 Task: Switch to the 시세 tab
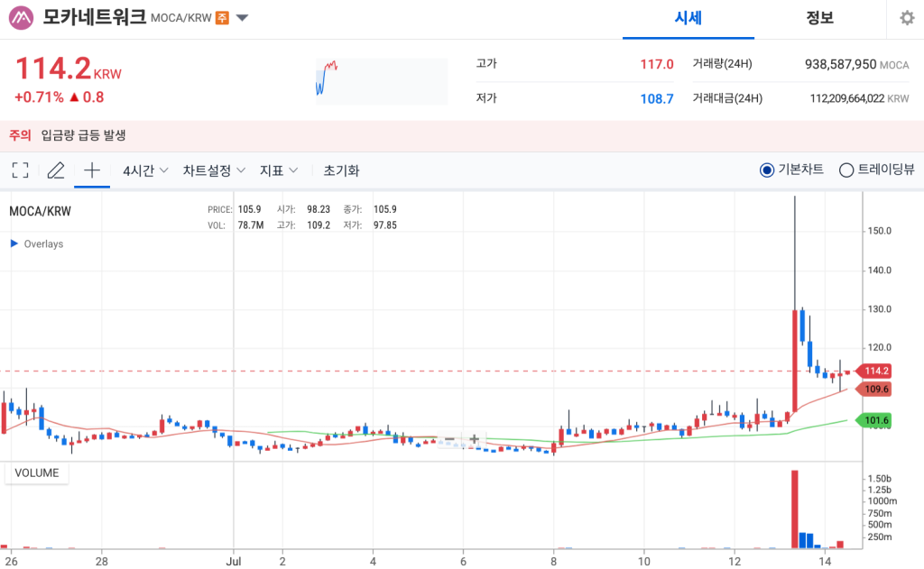tap(688, 18)
